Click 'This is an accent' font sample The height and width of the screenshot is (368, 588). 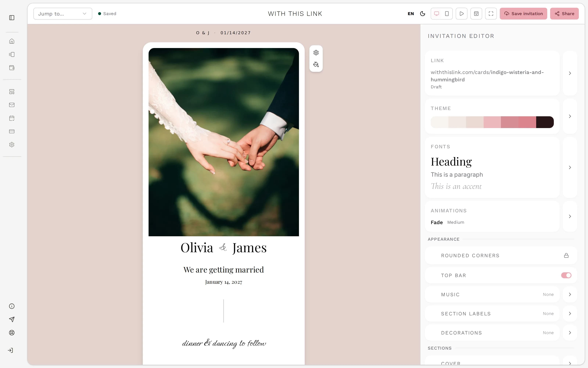(x=456, y=186)
